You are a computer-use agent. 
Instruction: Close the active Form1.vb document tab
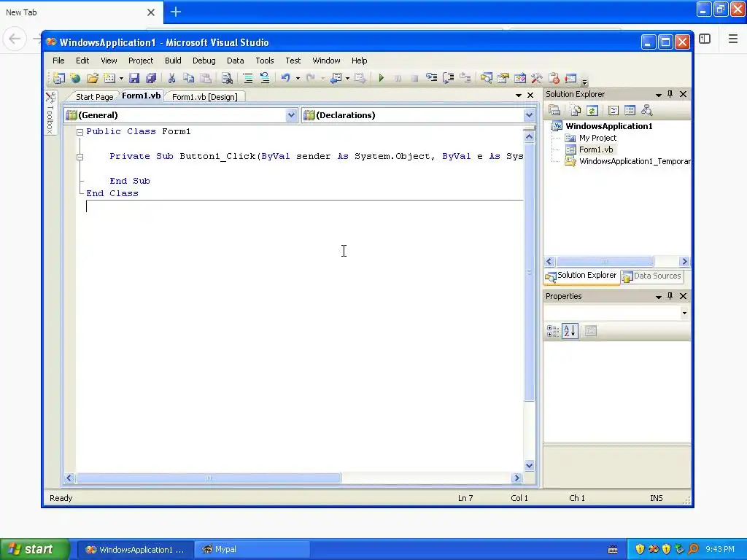click(530, 96)
